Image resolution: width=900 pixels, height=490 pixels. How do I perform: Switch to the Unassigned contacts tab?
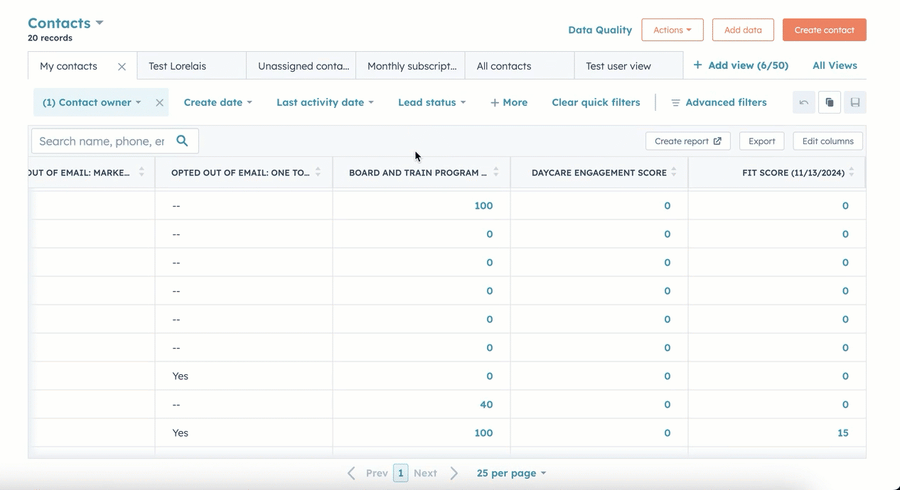point(301,66)
